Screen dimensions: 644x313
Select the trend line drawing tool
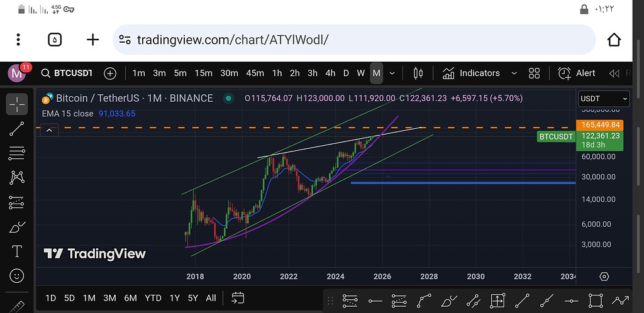tap(17, 129)
